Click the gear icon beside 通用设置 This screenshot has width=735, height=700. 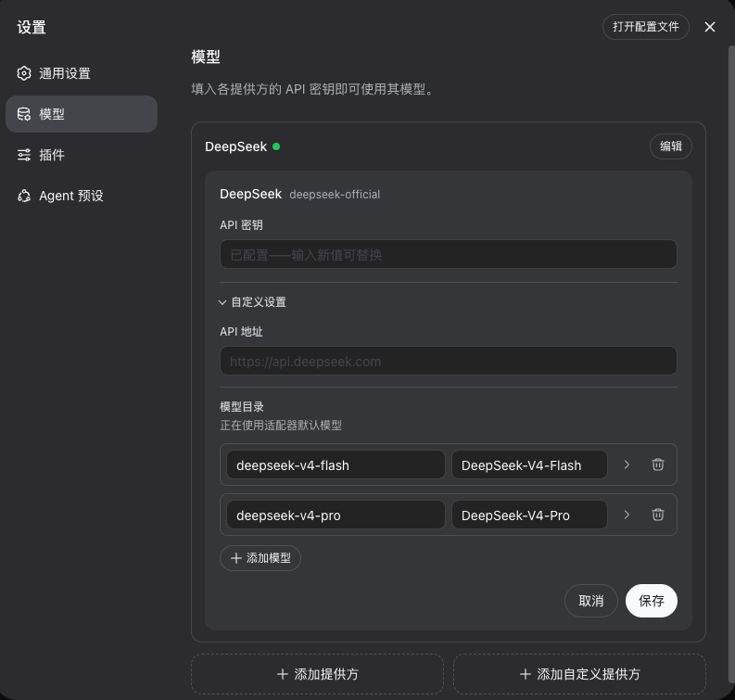pos(24,73)
